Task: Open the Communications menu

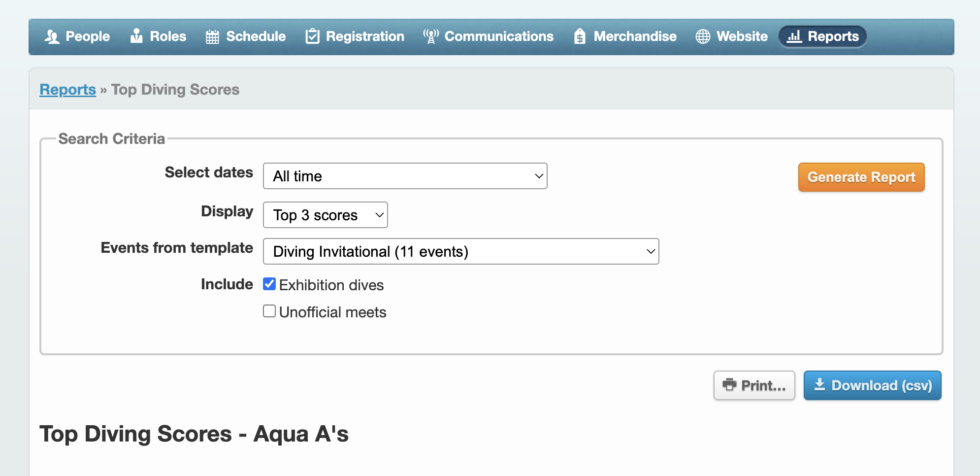Action: pos(489,36)
